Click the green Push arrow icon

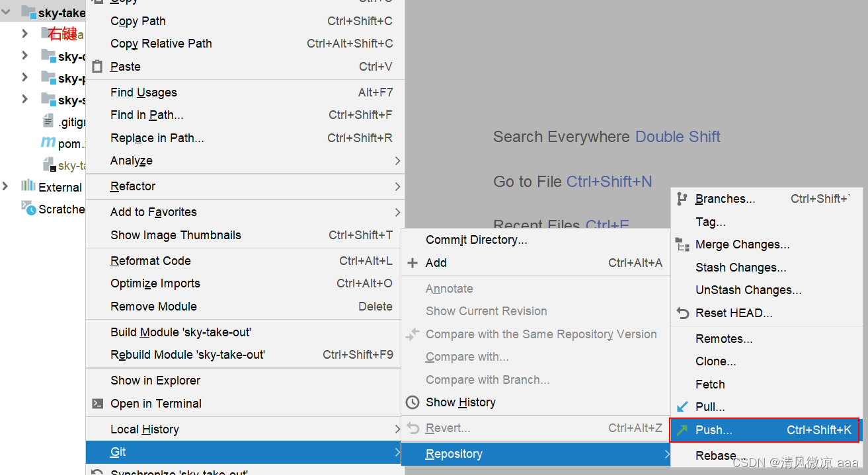click(682, 430)
